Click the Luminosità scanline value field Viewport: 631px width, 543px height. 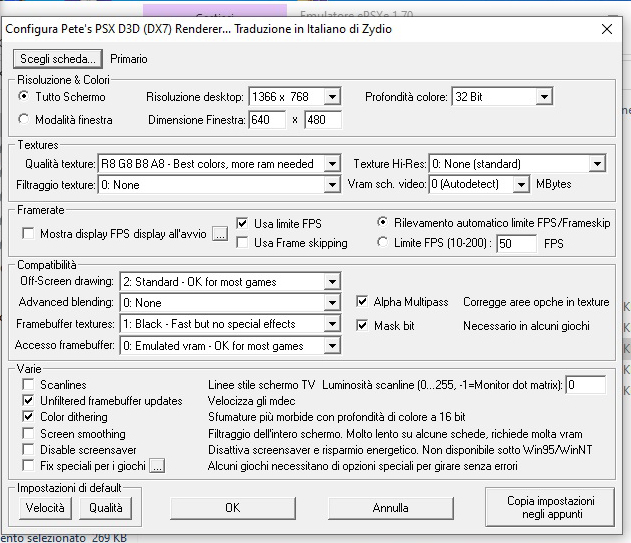[x=586, y=385]
